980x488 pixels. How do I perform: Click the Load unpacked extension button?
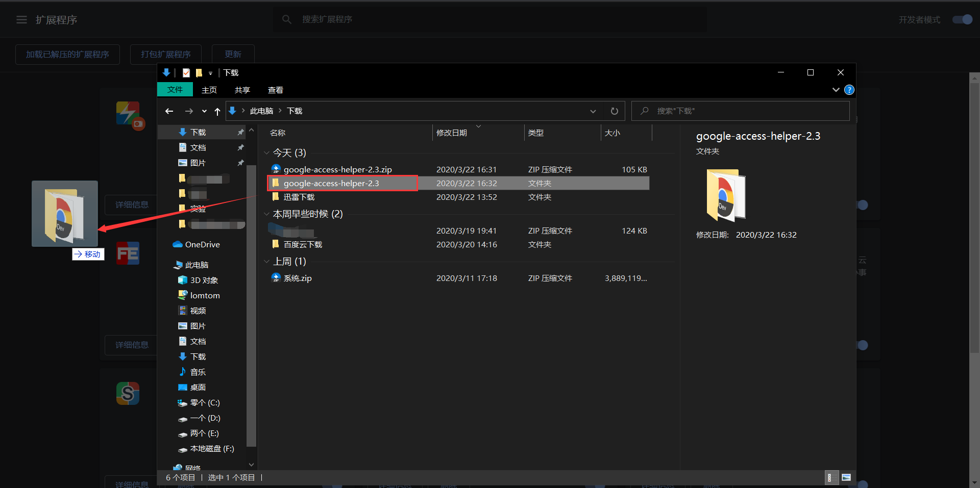tap(67, 54)
